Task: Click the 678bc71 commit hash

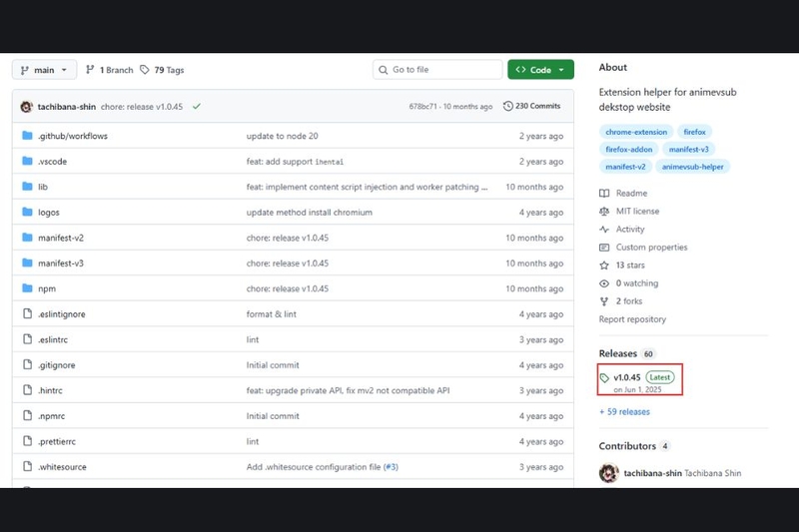Action: pyautogui.click(x=422, y=107)
